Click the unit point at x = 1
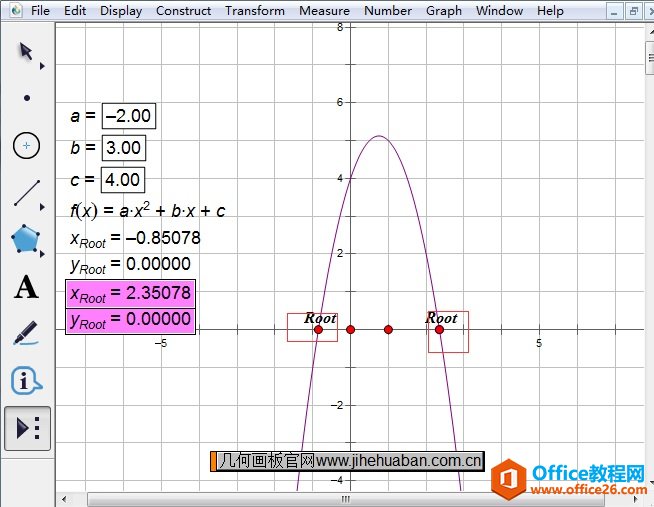654x507 pixels. pos(388,330)
